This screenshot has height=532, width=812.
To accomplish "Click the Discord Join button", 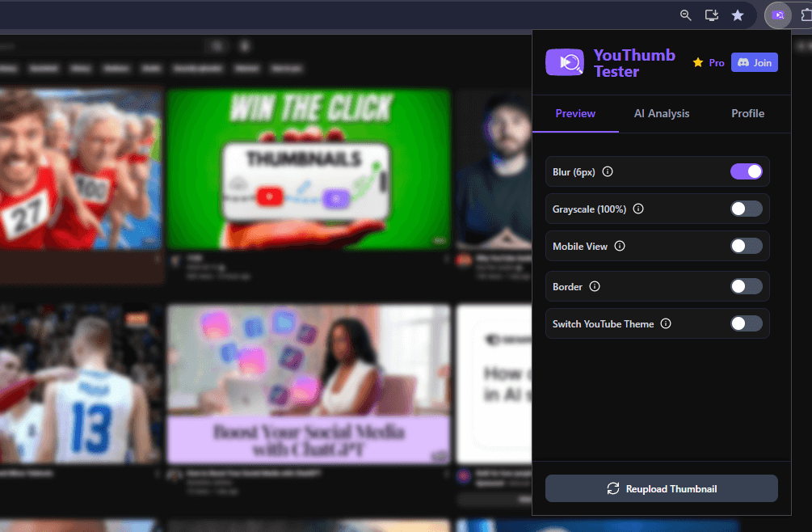I will [x=754, y=62].
